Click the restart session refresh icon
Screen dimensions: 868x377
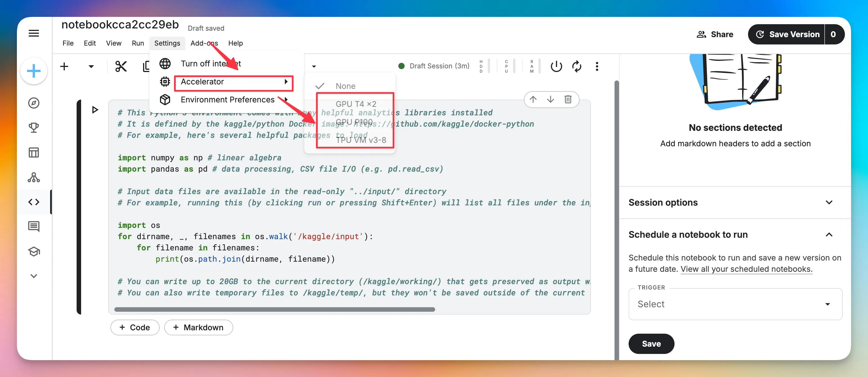tap(577, 66)
